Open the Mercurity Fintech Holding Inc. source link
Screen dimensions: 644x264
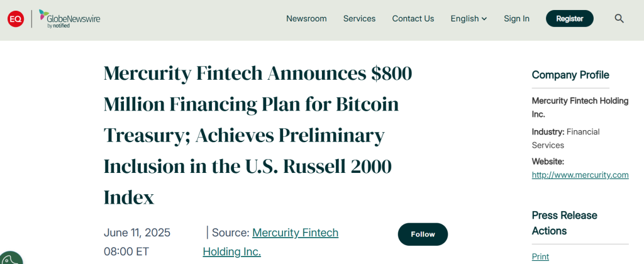point(270,242)
